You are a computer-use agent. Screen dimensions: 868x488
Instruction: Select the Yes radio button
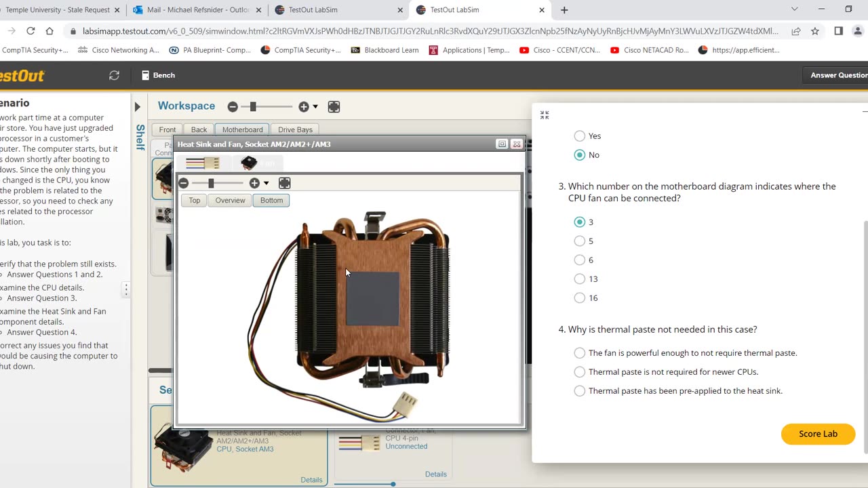(579, 136)
